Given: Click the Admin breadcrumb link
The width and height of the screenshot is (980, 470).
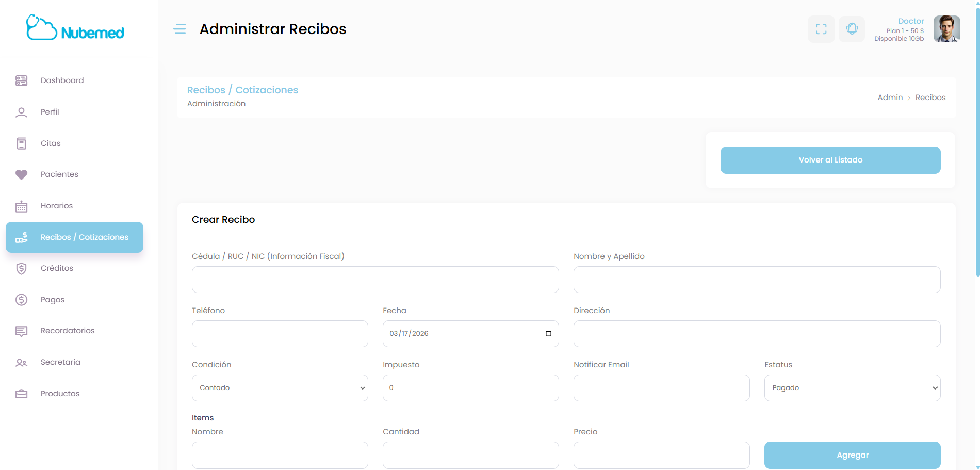Looking at the screenshot, I should click(890, 98).
